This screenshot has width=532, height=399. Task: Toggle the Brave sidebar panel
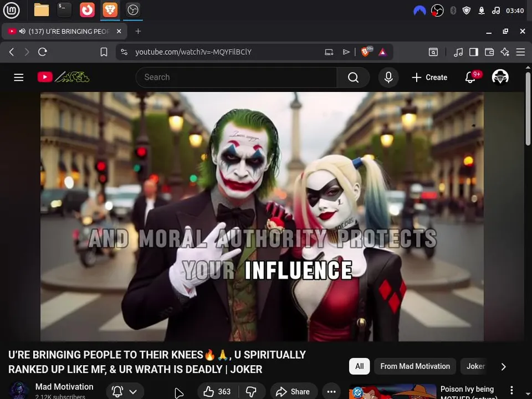[x=474, y=52]
